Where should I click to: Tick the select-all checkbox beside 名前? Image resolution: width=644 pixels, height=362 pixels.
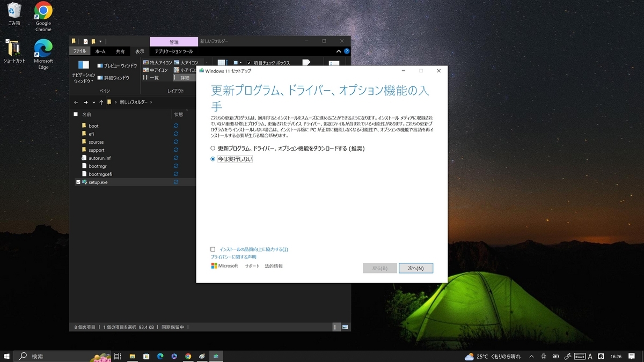coord(76,114)
